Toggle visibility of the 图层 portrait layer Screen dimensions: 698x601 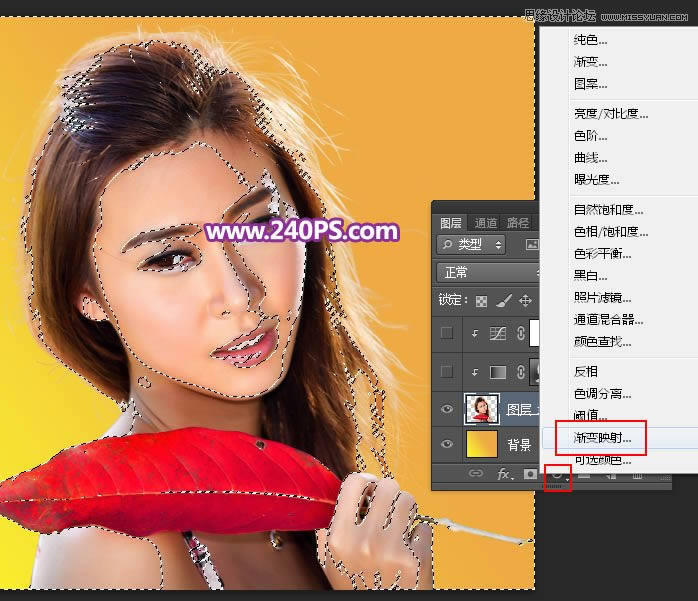447,409
